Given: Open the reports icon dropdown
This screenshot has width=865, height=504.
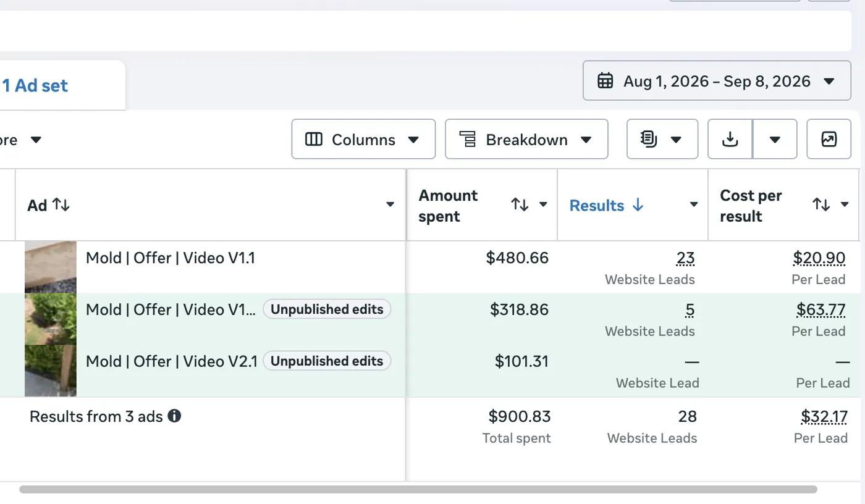Looking at the screenshot, I should pos(662,140).
